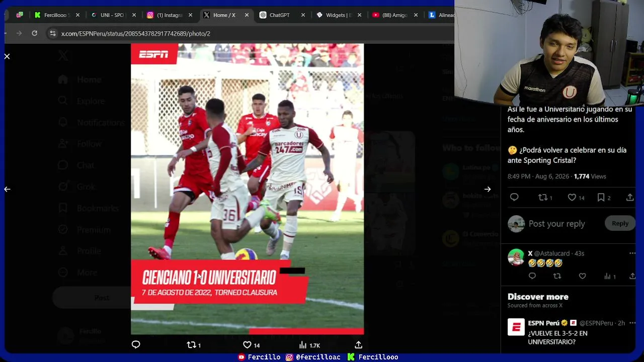This screenshot has height=362, width=644.
Task: Open '¿VUELVE EL 3-5-2 EN UNIVERSITARIO?' post
Action: [558, 337]
